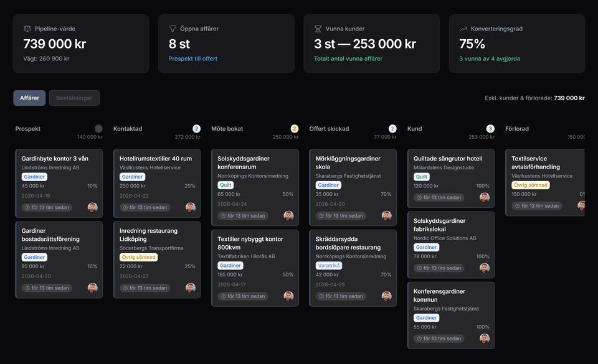Viewport: 598px width, 364px height.
Task: Click the avatar on Textilservice avtalsförhandling card
Action: click(x=582, y=205)
